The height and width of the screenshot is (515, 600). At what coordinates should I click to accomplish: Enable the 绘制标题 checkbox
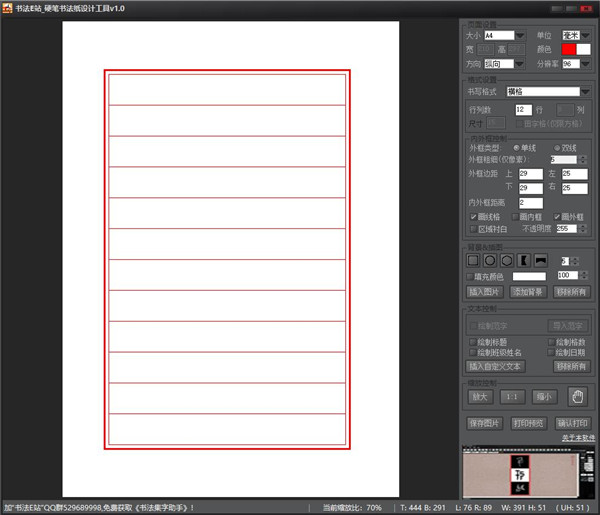[x=473, y=342]
